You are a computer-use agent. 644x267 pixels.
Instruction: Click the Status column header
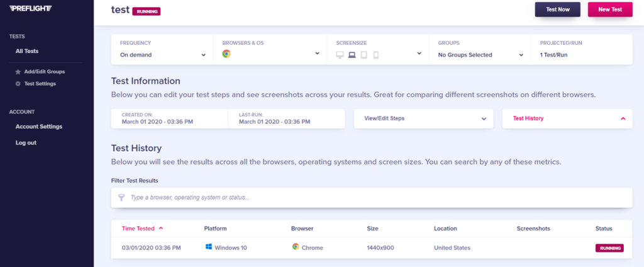point(604,229)
